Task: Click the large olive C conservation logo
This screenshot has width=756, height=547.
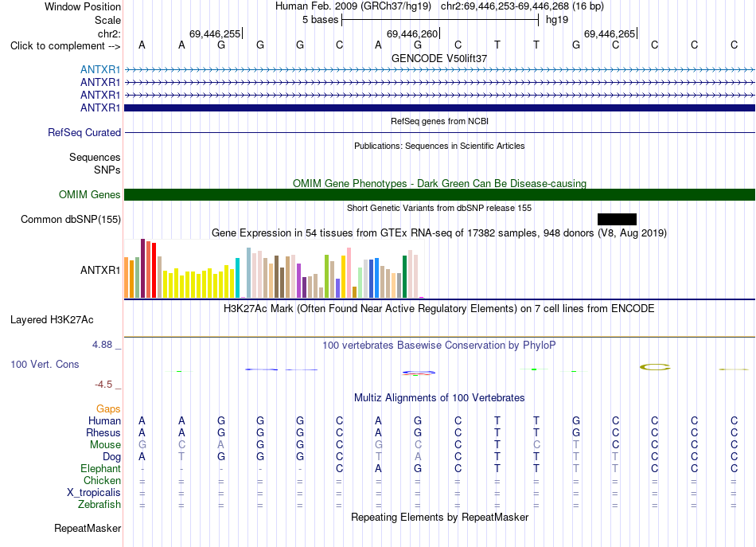Action: [655, 367]
